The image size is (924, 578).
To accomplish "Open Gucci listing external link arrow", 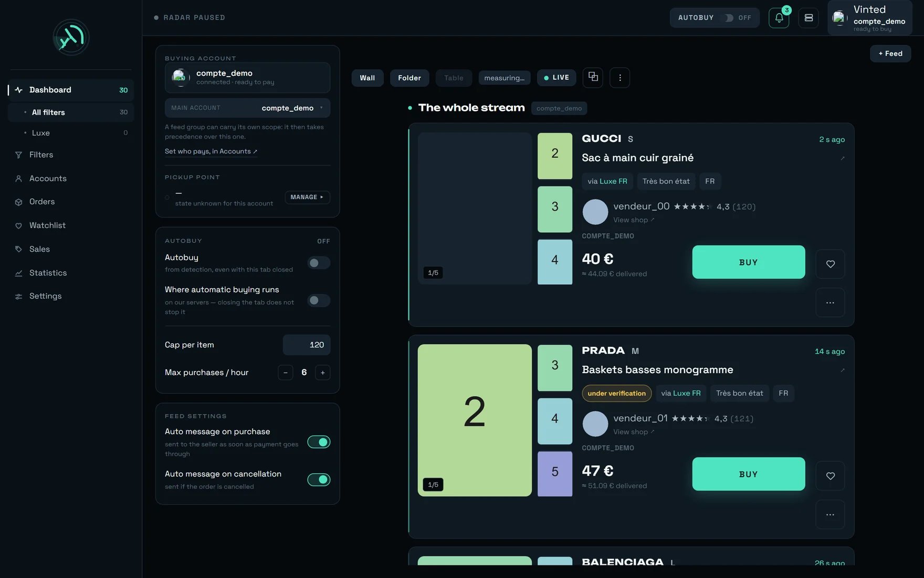I will [x=843, y=158].
